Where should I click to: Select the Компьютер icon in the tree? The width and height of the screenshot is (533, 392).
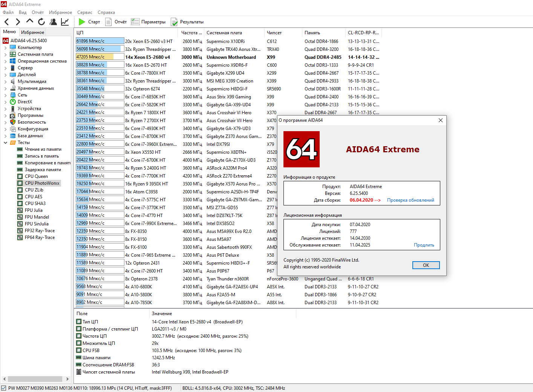point(13,47)
